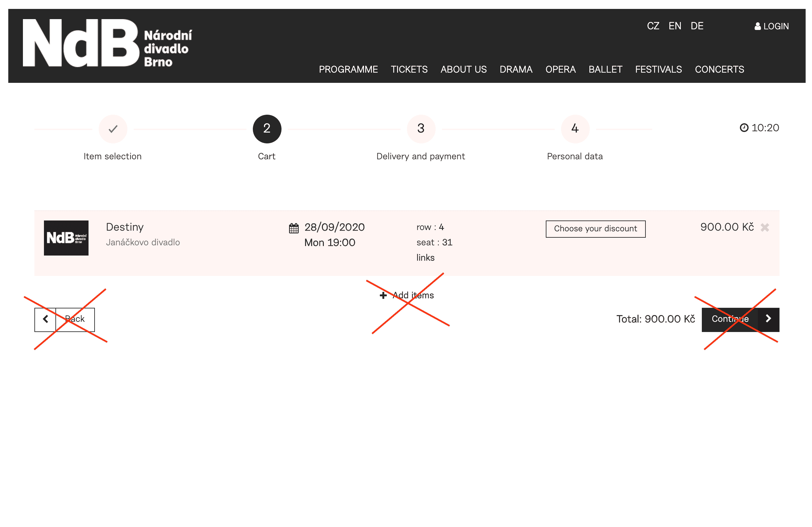The width and height of the screenshot is (812, 527).
Task: Click step 3 Delivery and payment circle
Action: (421, 129)
